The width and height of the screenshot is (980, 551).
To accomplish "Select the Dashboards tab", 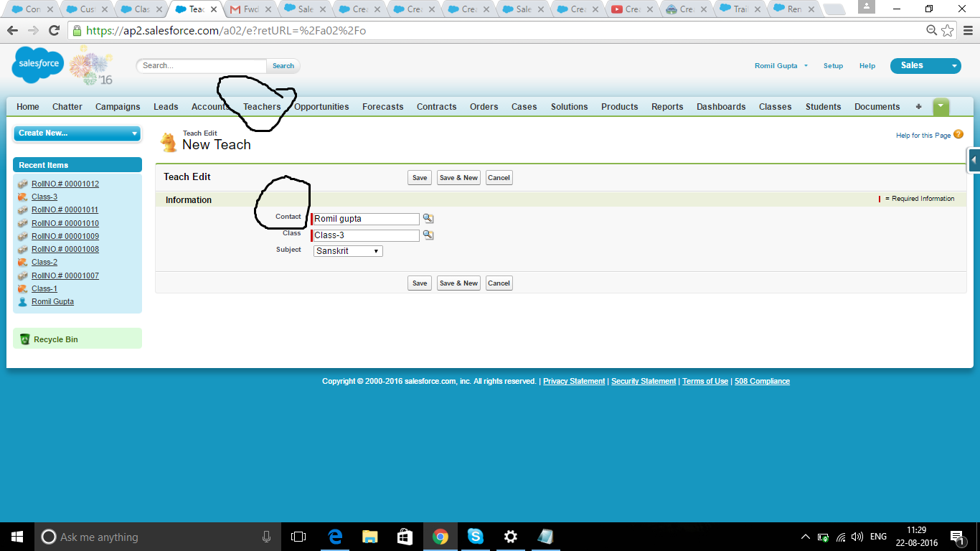I will point(721,107).
